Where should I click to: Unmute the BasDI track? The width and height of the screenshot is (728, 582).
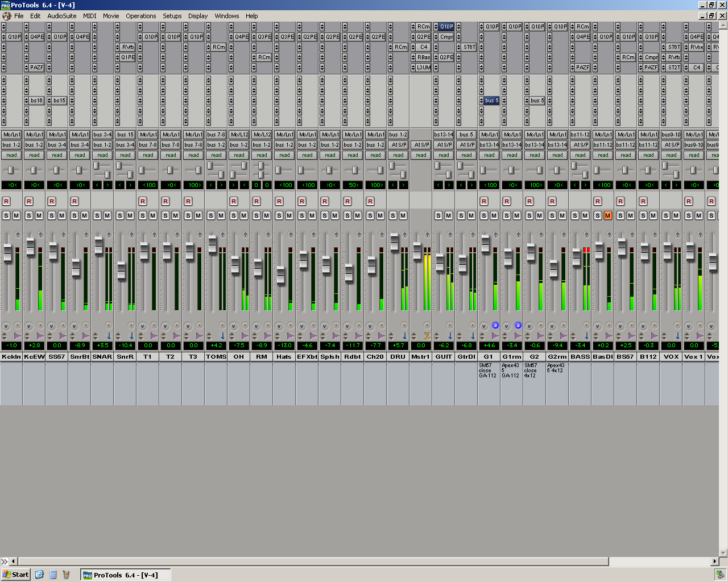(607, 215)
